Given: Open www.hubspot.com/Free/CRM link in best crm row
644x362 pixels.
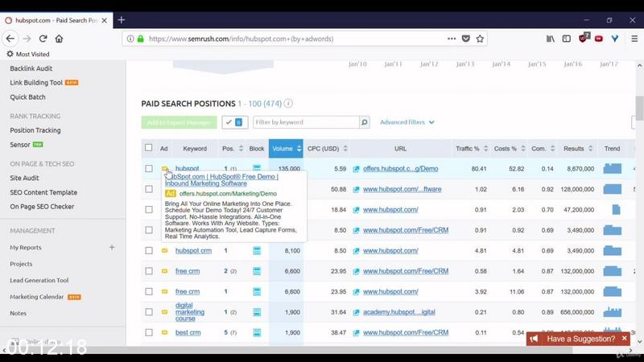Looking at the screenshot, I should click(x=406, y=332).
